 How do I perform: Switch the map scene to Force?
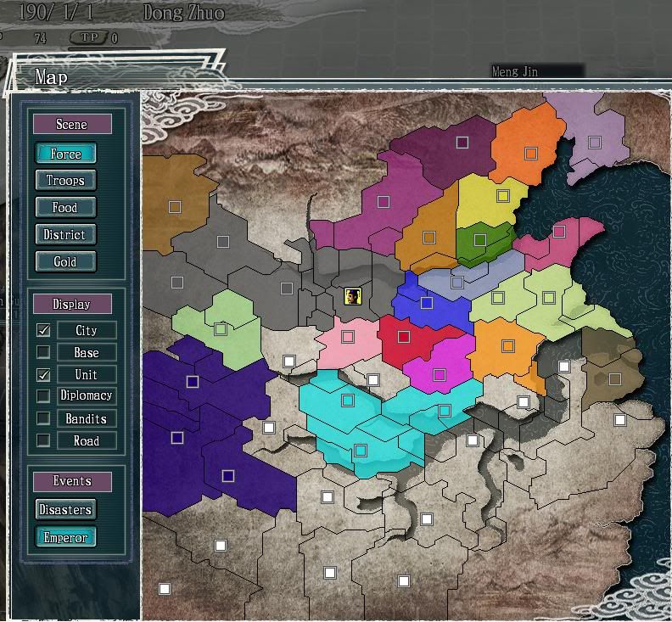65,154
